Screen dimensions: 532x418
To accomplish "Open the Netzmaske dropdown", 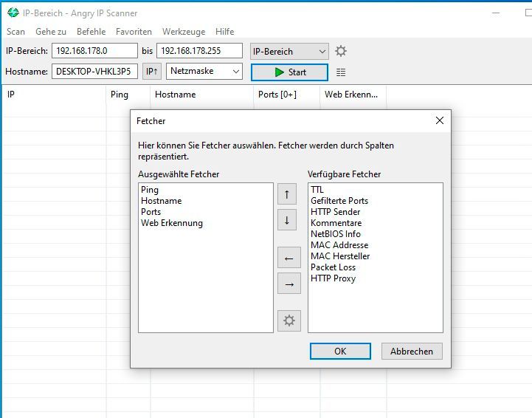I will click(x=204, y=72).
